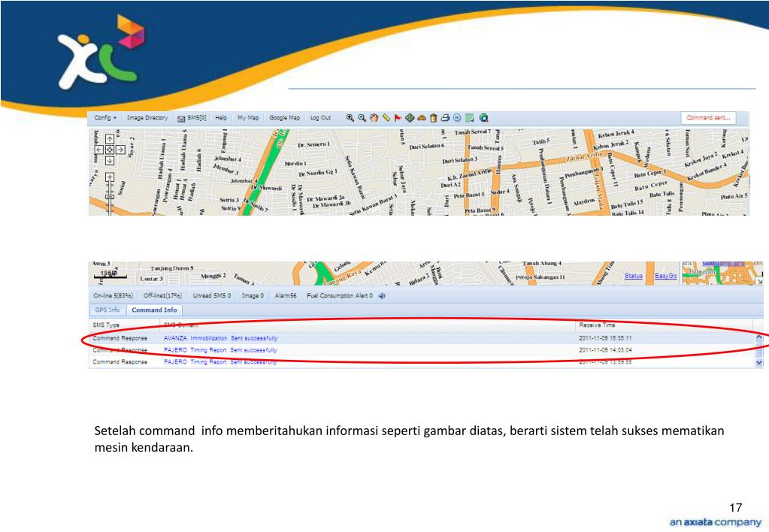The height and width of the screenshot is (532, 769).
Task: Click Log Out in toolbar
Action: 320,118
